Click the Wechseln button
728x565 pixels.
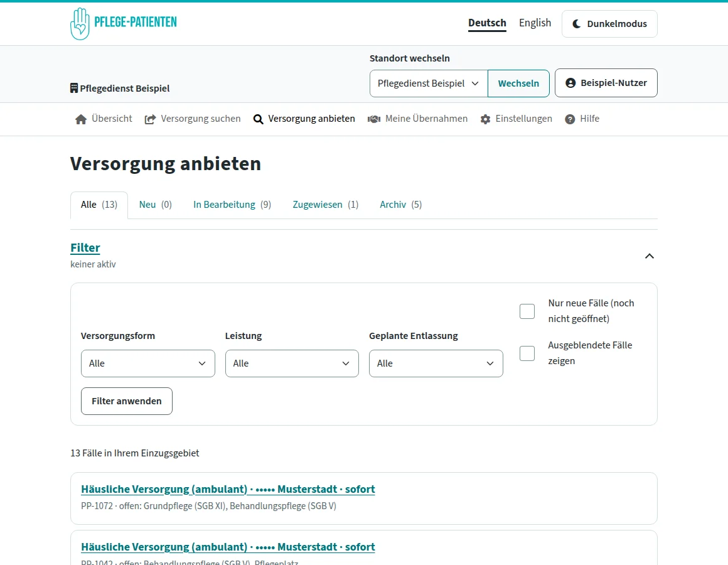click(x=518, y=83)
